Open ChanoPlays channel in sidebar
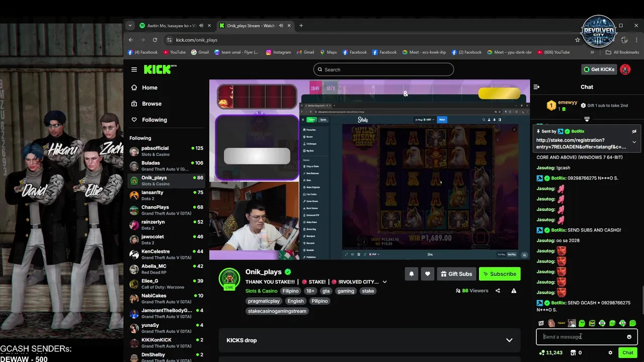This screenshot has width=644, height=362. point(166,210)
